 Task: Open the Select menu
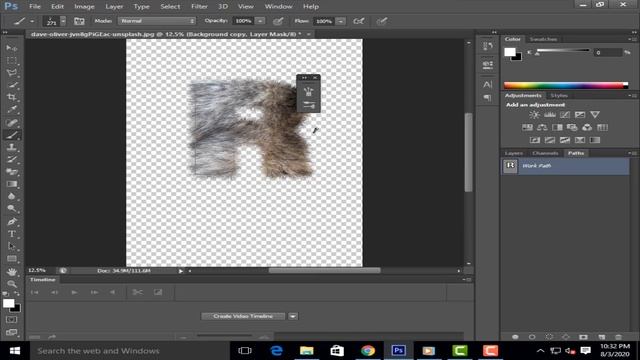pos(170,7)
